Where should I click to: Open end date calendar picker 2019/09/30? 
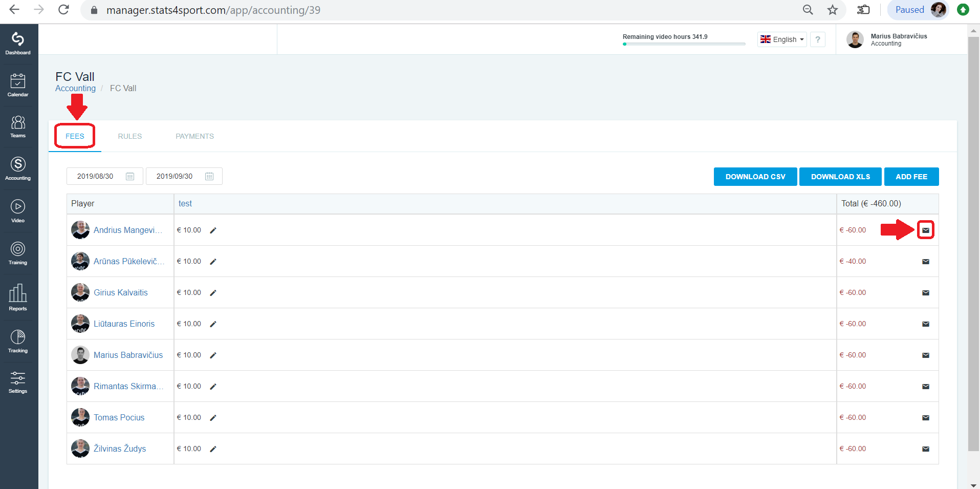point(209,176)
